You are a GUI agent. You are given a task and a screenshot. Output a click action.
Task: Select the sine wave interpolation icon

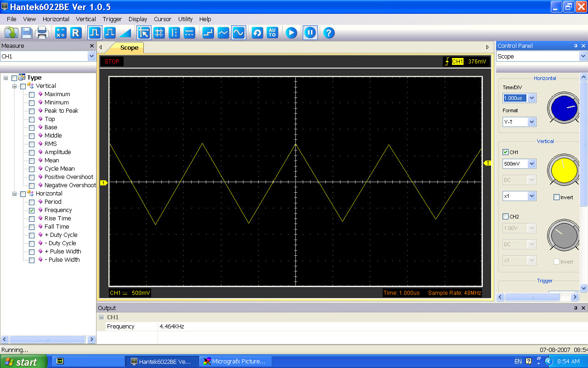coord(238,33)
